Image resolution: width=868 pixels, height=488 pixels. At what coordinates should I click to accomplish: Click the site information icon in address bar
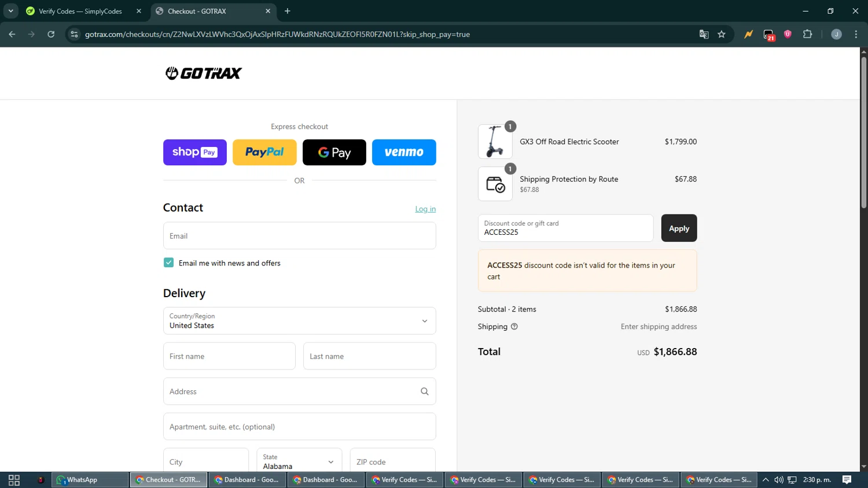(74, 34)
